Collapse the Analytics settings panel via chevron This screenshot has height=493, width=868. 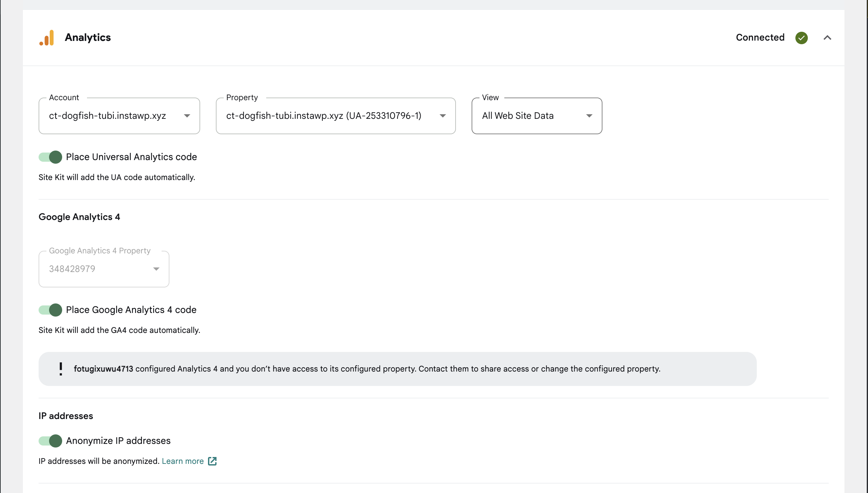click(827, 38)
